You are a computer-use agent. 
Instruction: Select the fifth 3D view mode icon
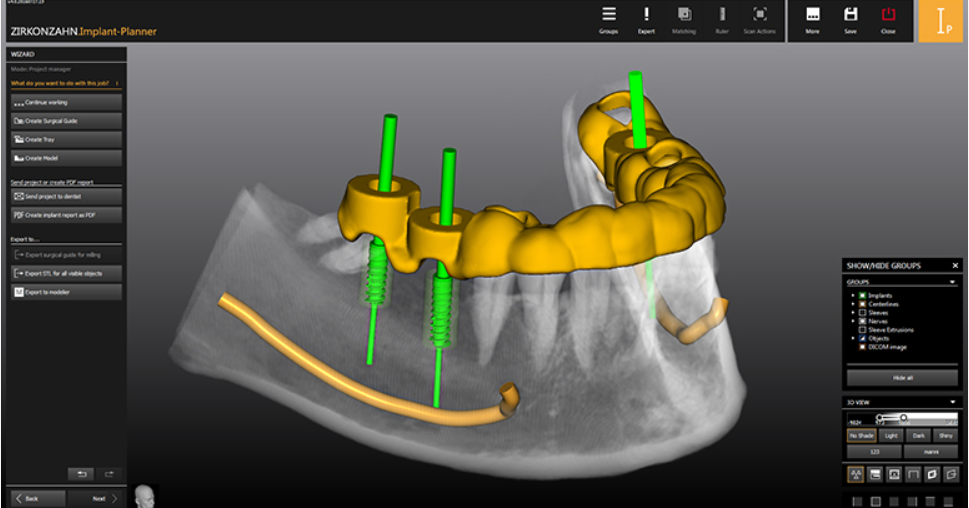tap(932, 474)
